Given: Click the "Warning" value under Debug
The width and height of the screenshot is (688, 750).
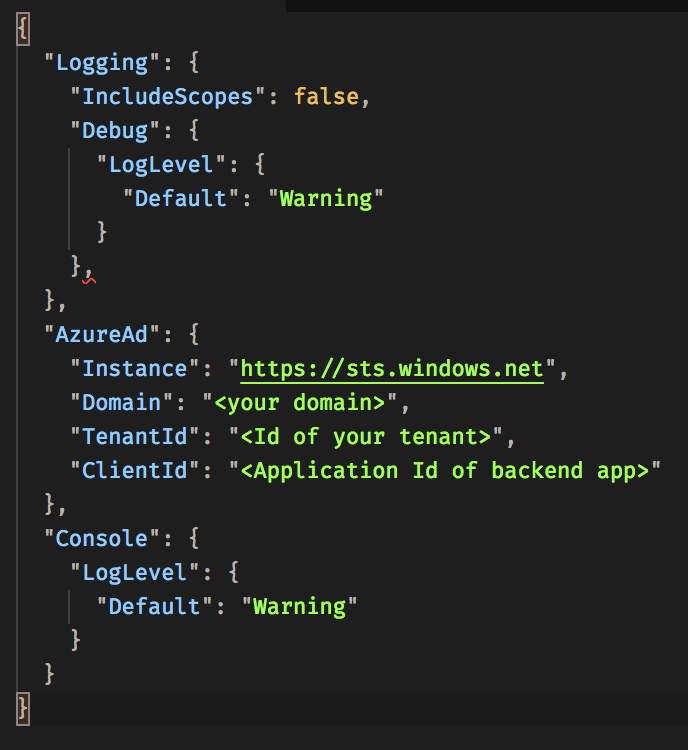Looking at the screenshot, I should point(325,198).
